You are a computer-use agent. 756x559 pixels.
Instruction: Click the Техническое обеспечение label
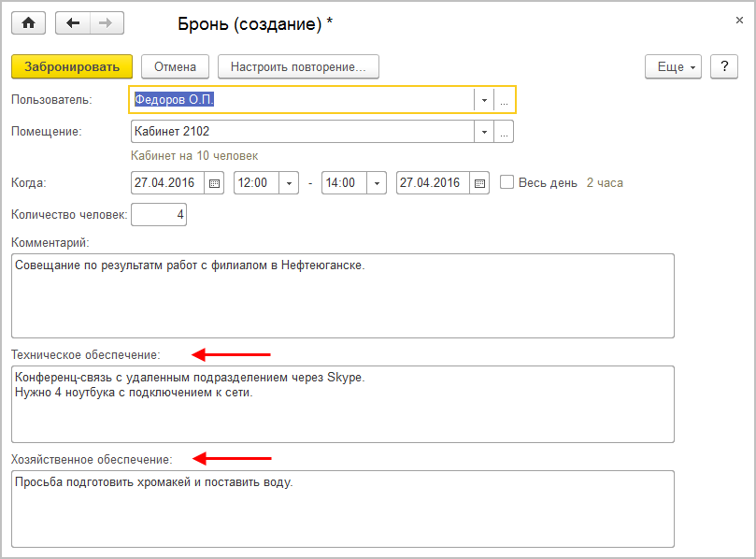point(86,355)
